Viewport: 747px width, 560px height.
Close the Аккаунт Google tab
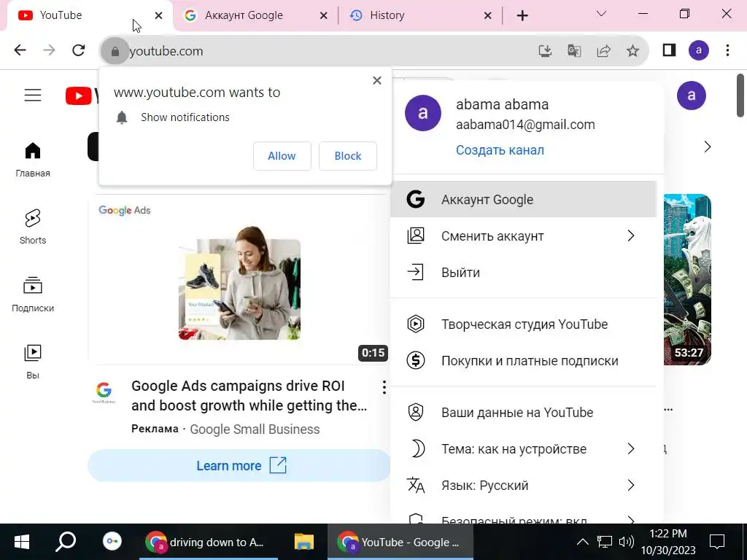(x=323, y=16)
